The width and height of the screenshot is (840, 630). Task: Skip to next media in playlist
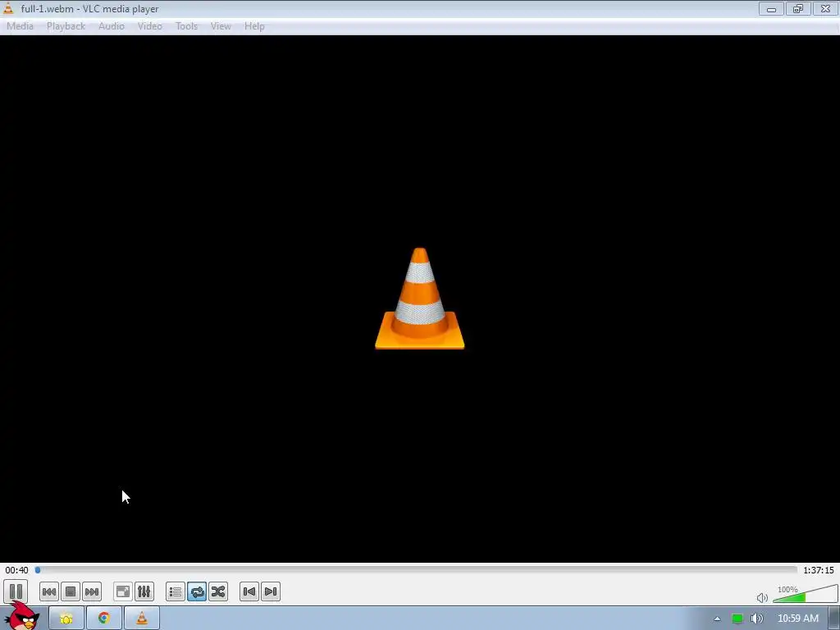(92, 592)
